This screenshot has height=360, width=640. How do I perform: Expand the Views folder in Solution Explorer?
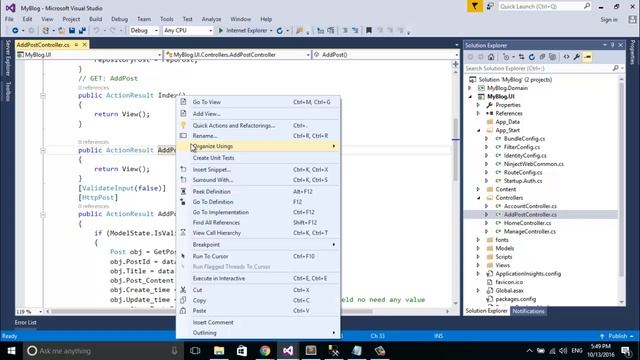[478, 265]
